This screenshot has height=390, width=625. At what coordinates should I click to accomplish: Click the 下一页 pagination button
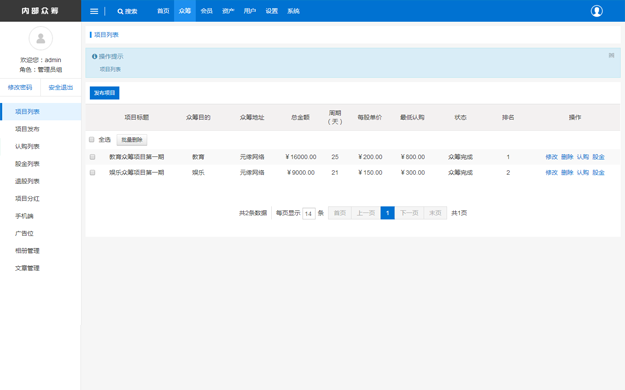pyautogui.click(x=409, y=213)
